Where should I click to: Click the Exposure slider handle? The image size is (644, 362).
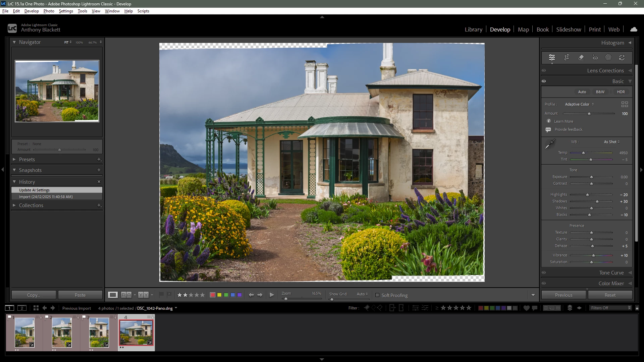(x=591, y=177)
